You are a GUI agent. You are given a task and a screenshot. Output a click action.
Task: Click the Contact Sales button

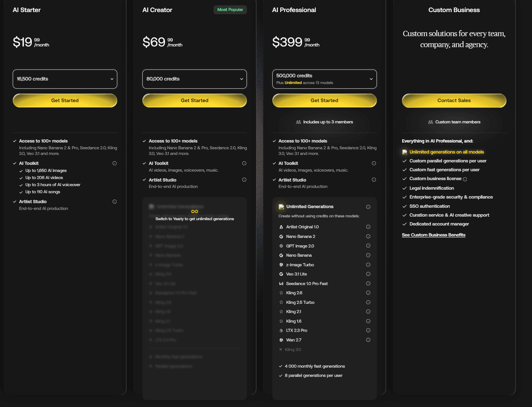click(454, 100)
